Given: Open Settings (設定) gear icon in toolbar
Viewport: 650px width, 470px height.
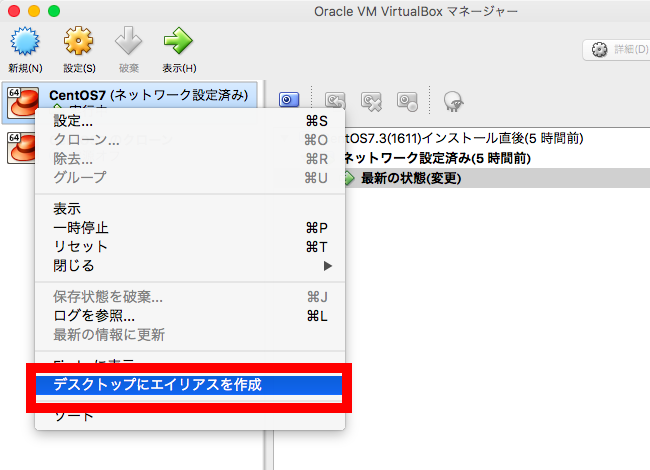Looking at the screenshot, I should pyautogui.click(x=78, y=41).
